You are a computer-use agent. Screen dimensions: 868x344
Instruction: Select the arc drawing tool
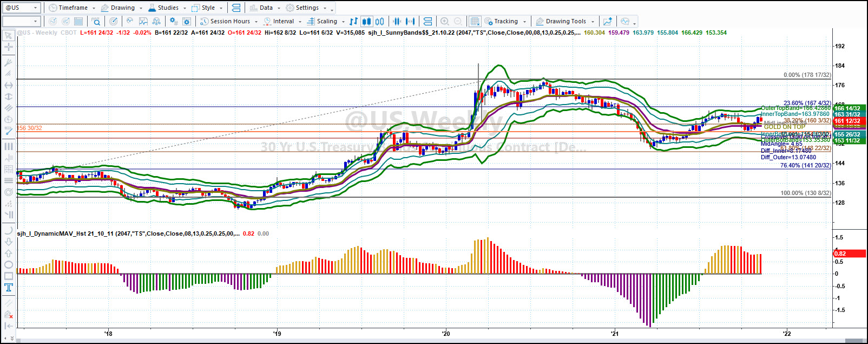point(9,230)
